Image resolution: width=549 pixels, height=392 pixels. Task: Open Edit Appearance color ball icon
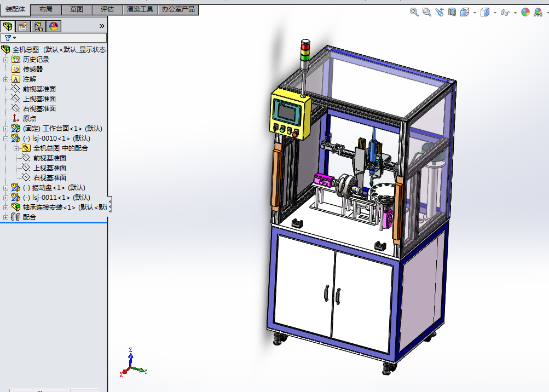(x=525, y=12)
